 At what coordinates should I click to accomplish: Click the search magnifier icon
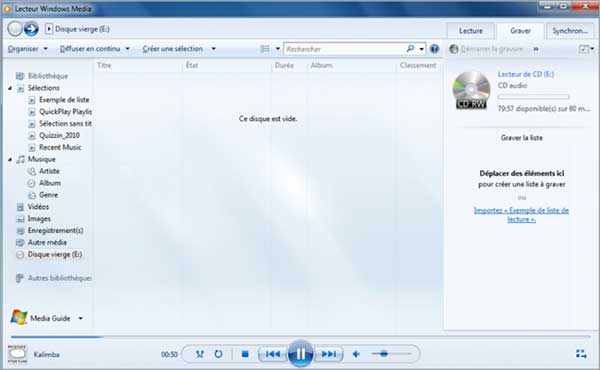click(410, 49)
